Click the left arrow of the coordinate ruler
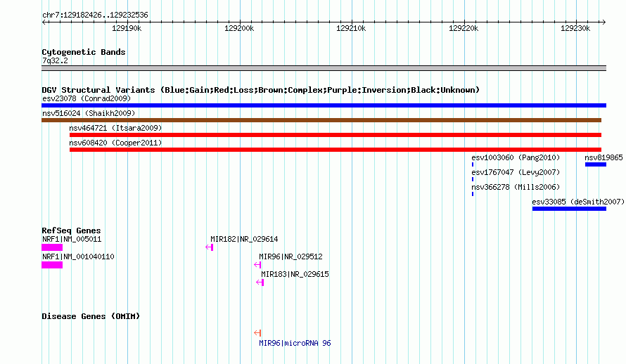This screenshot has width=626, height=364. point(44,22)
